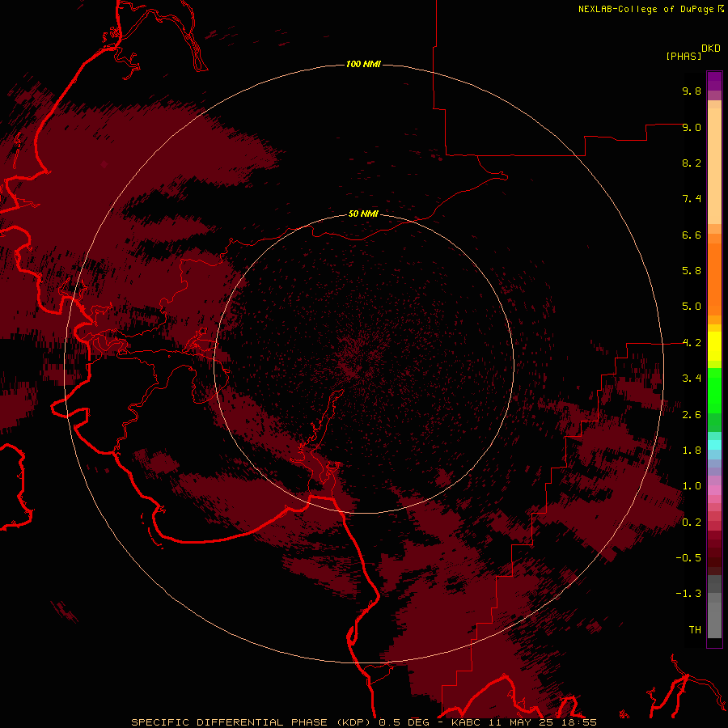Click the 9.0 scale value
The height and width of the screenshot is (728, 728).
(x=692, y=127)
